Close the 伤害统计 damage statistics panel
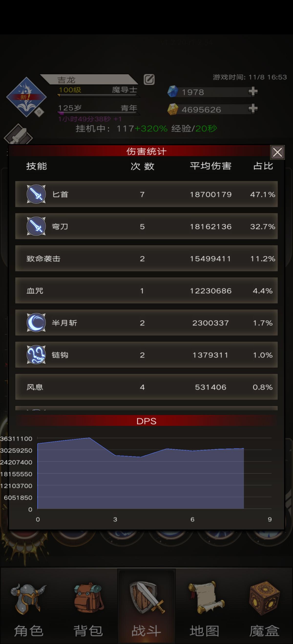The height and width of the screenshot is (644, 293). click(277, 152)
